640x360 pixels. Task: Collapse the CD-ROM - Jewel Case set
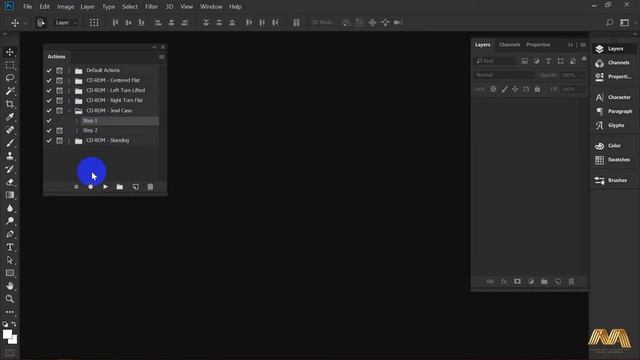coord(69,111)
